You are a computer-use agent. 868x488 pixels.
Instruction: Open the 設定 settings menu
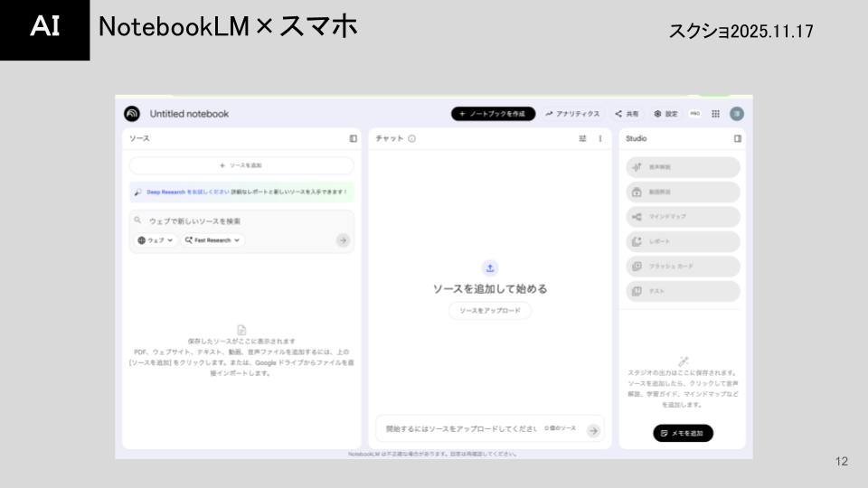point(665,114)
